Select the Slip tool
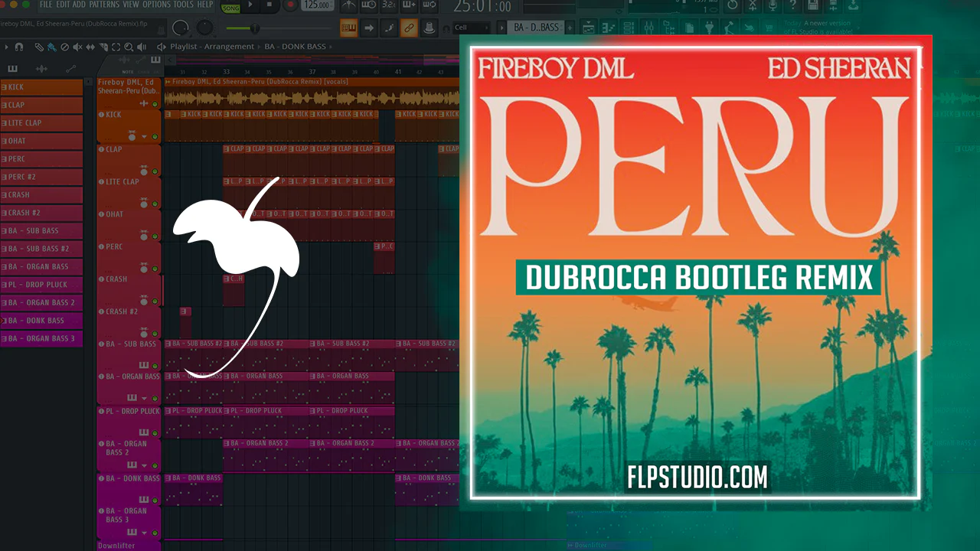 pyautogui.click(x=89, y=47)
